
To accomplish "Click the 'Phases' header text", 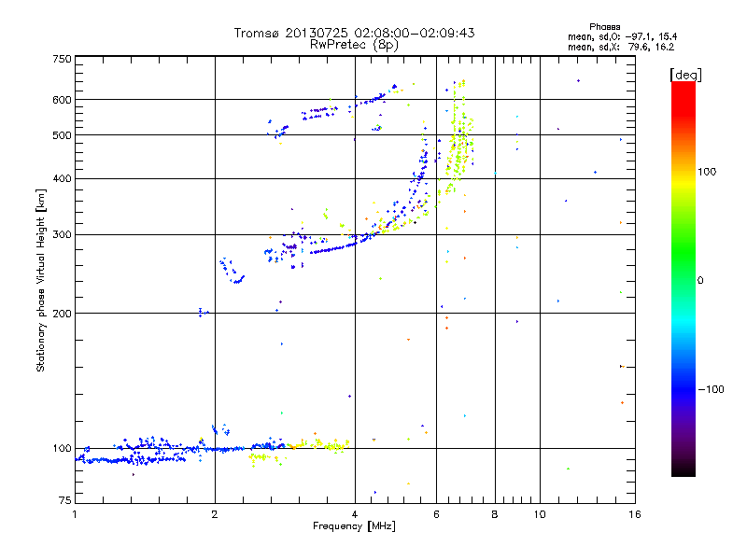I will [x=604, y=27].
